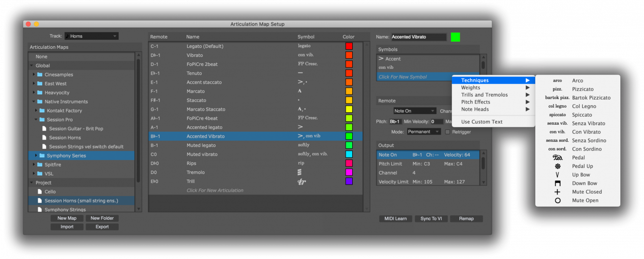Click the Session Horns file icon
This screenshot has height=259, width=644.
click(44, 138)
